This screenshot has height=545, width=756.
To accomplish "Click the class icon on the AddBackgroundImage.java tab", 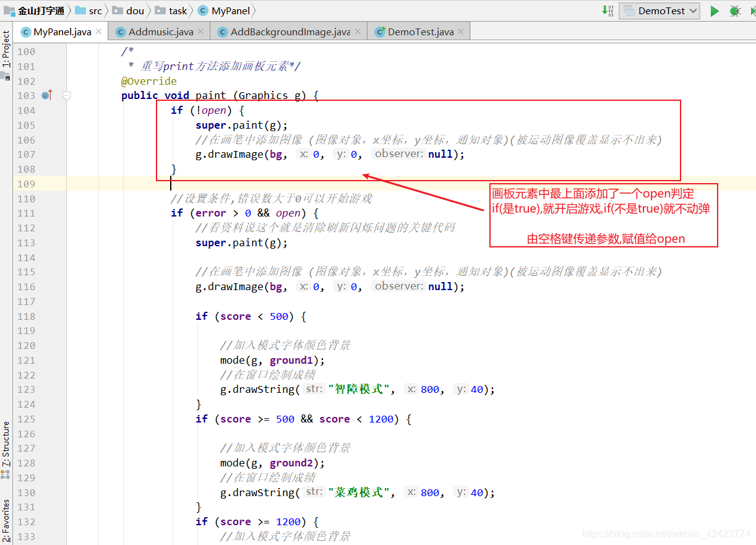I will (222, 32).
